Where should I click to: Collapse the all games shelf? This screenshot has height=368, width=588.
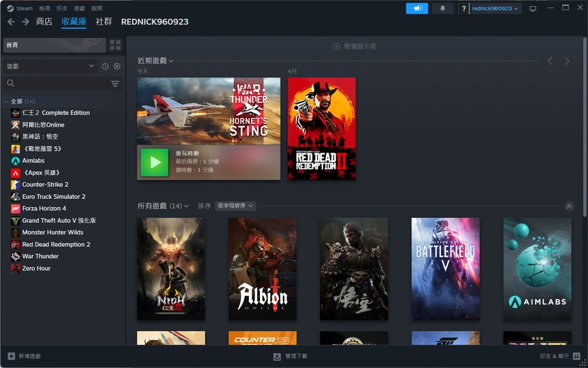tap(569, 206)
